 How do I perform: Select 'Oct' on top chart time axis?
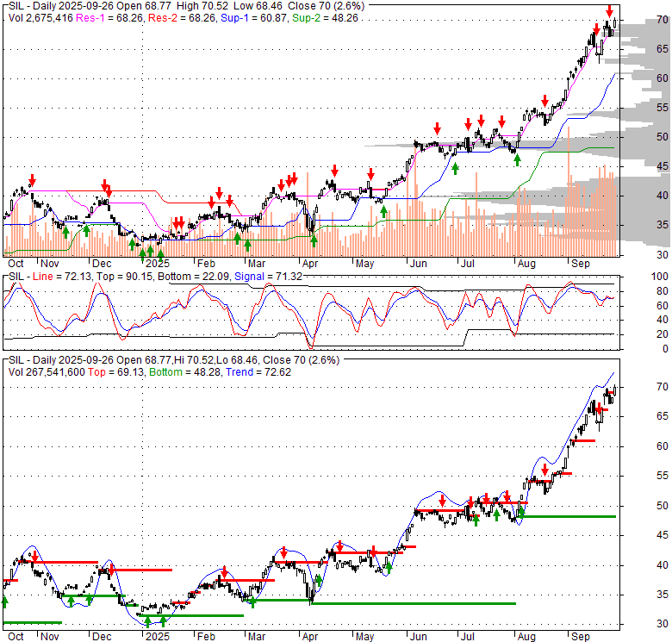16,263
